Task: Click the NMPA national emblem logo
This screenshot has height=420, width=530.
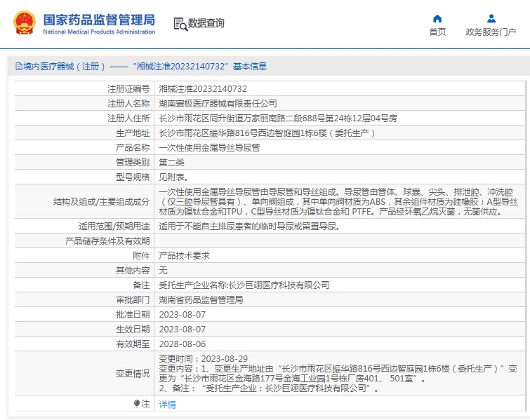Action: (x=23, y=23)
